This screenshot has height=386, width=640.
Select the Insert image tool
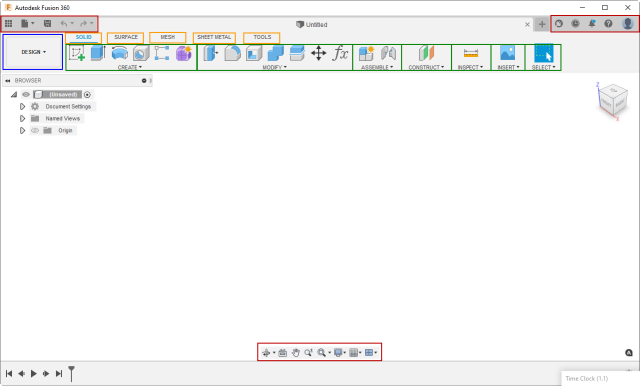click(508, 53)
